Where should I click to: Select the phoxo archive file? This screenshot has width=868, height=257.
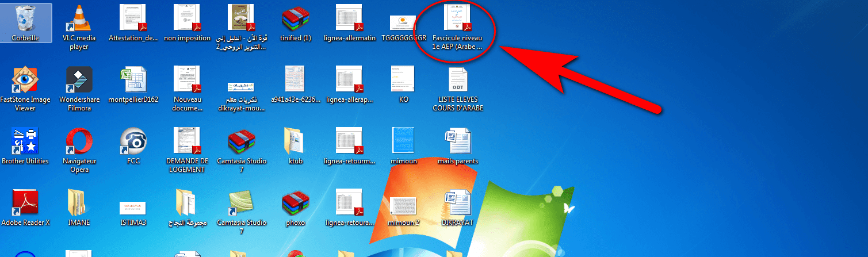[295, 208]
